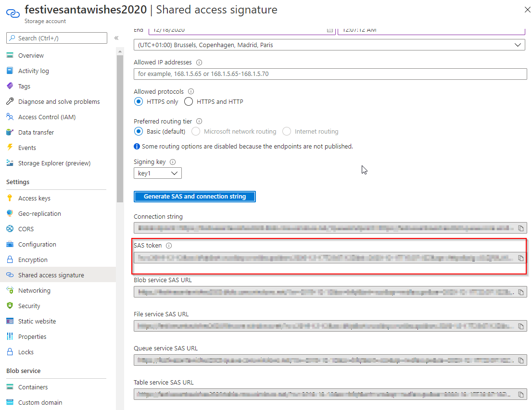Select HTTPS and HTTP protocol option
This screenshot has height=410, width=532.
(x=189, y=102)
